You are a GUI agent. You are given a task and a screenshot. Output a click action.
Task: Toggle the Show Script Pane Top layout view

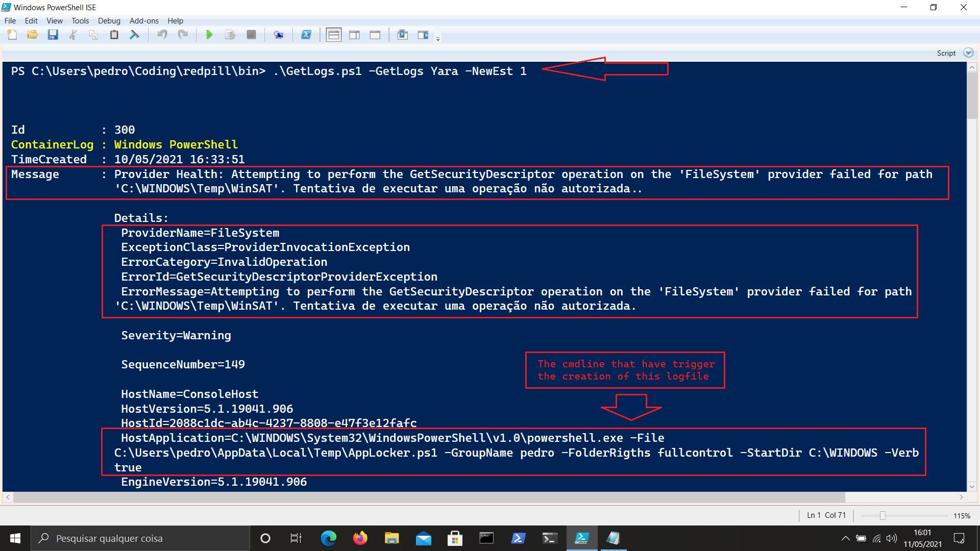pyautogui.click(x=333, y=35)
